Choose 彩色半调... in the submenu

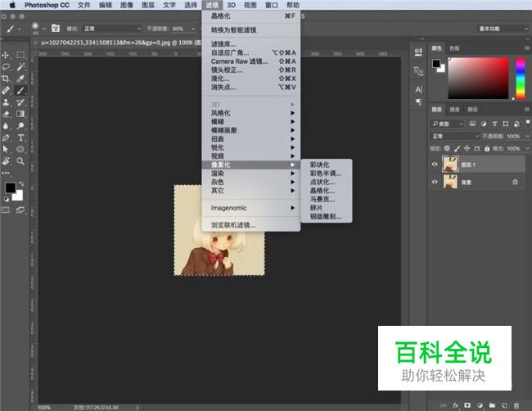pos(326,174)
